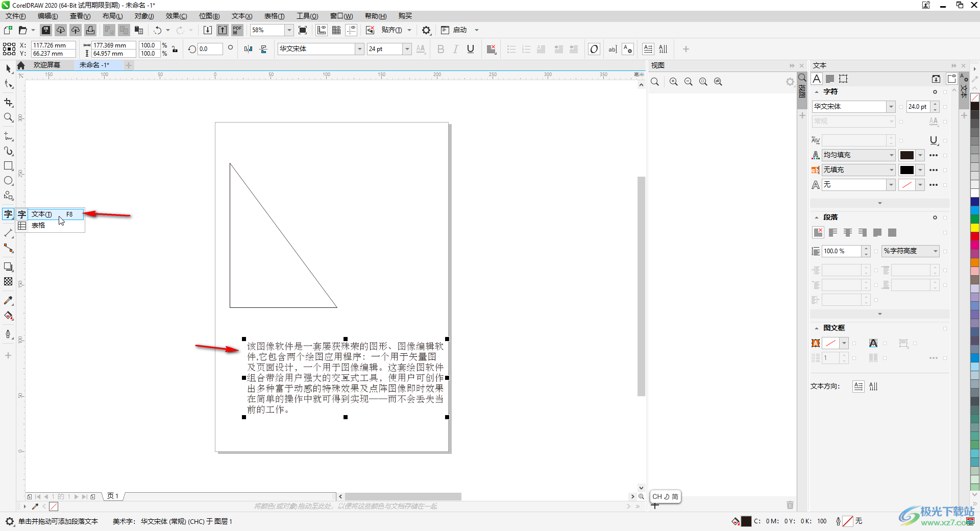
Task: Select the Rectangle tool
Action: click(8, 166)
